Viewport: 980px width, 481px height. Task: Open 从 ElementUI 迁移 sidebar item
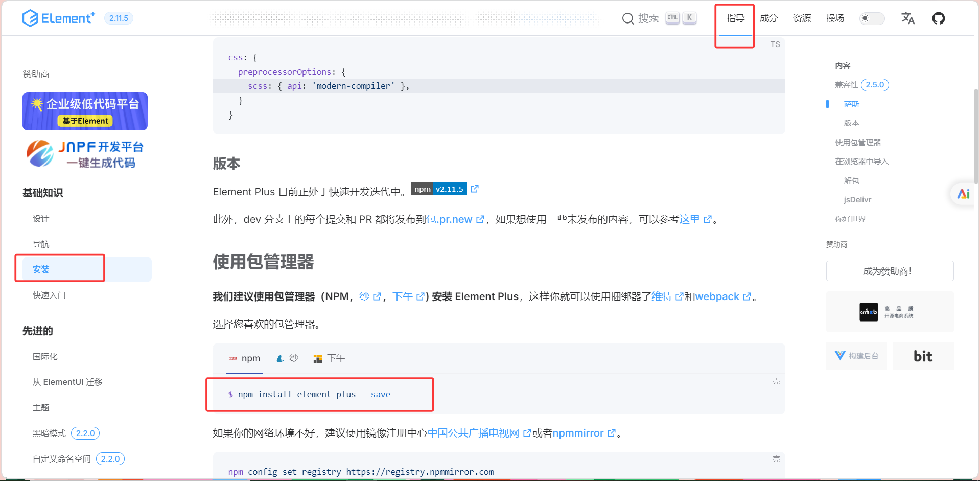[x=67, y=382]
